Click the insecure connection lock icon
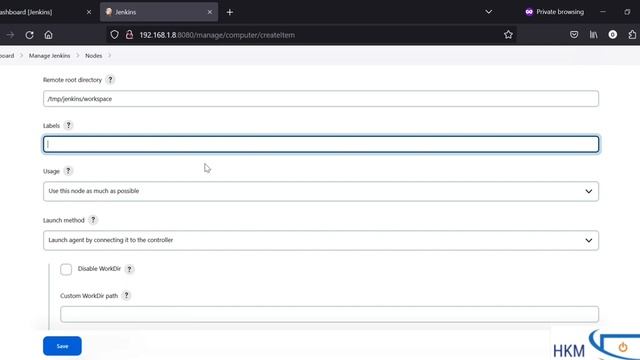 (129, 35)
